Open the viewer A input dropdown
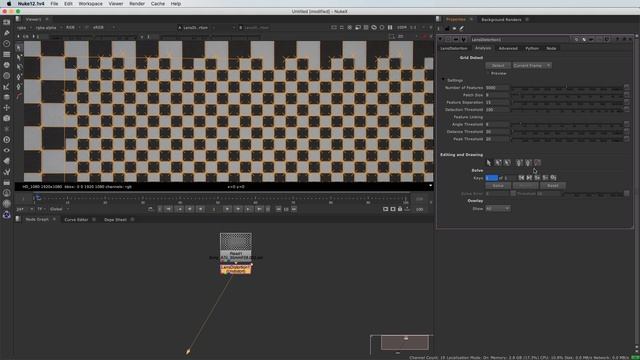 coord(195,28)
